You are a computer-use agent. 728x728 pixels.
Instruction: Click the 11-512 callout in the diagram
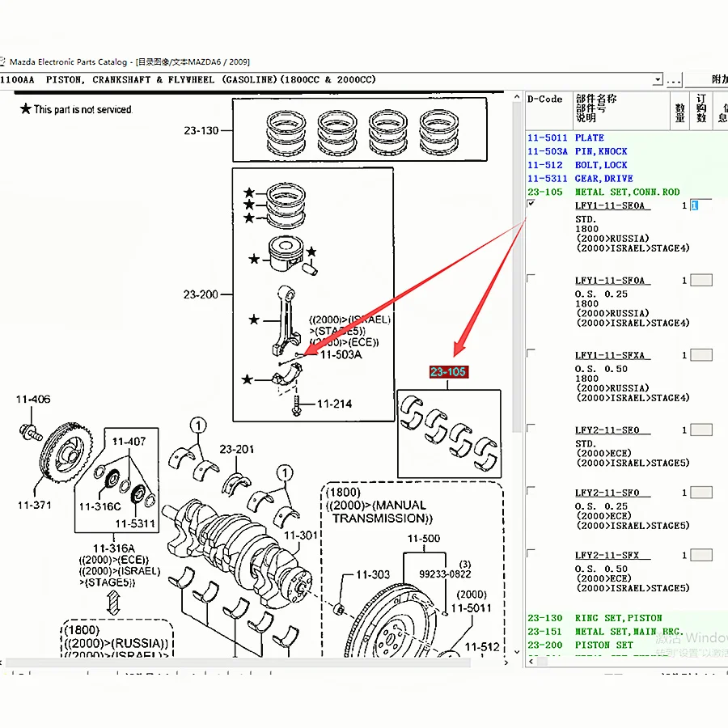(x=482, y=647)
